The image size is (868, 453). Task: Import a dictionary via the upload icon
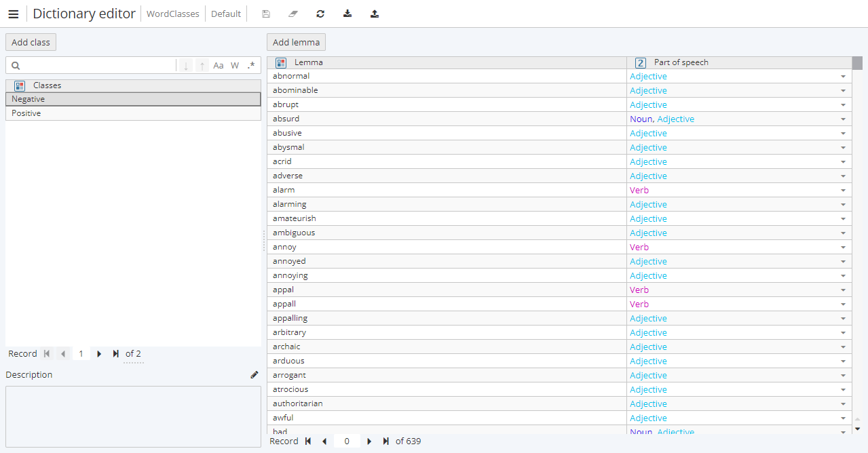[374, 14]
